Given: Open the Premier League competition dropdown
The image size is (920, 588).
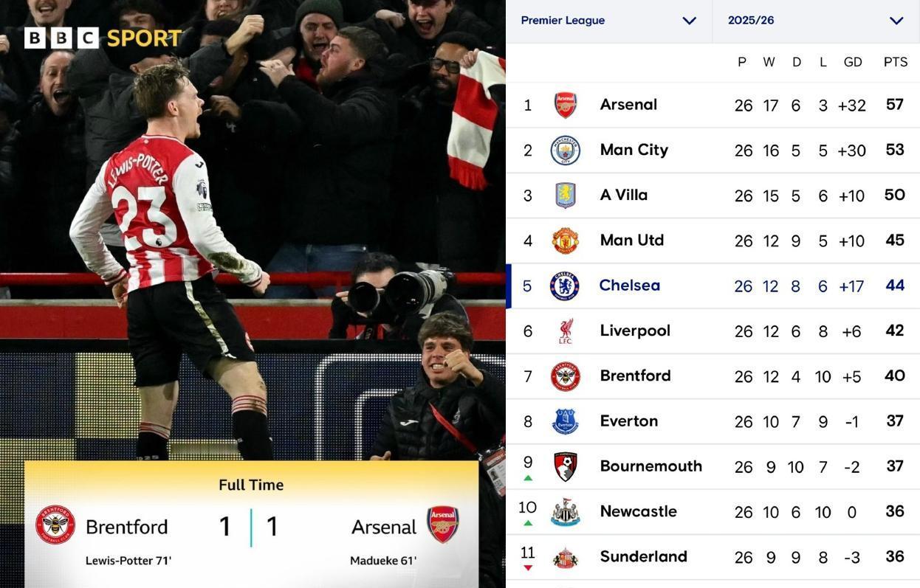Looking at the screenshot, I should coord(608,21).
